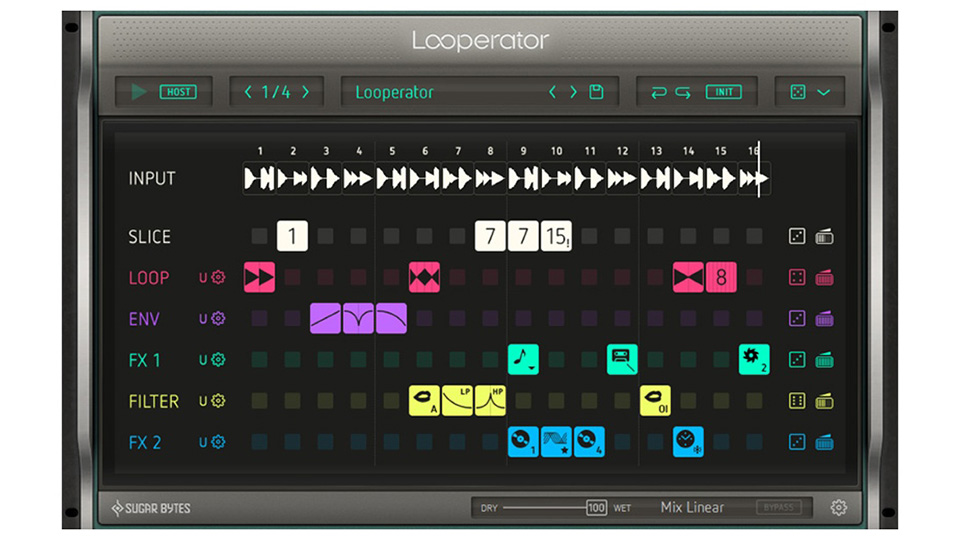Randomize the SLICE row with dice
Image resolution: width=960 pixels, height=540 pixels.
click(x=797, y=237)
